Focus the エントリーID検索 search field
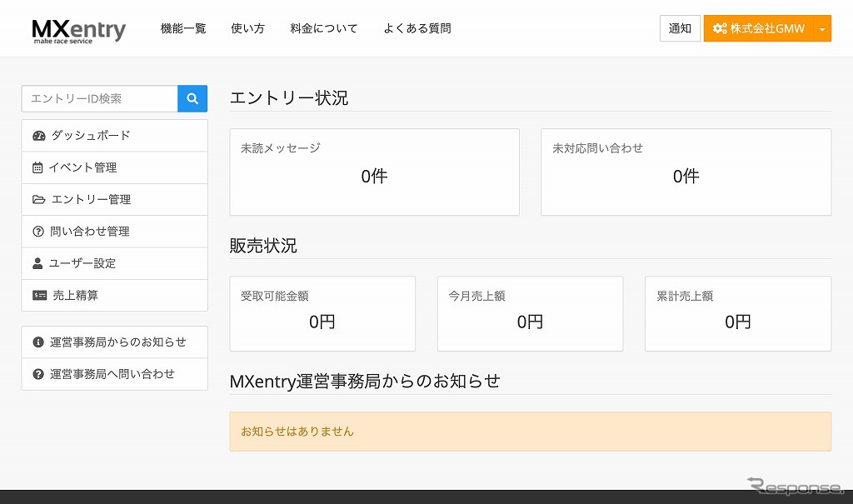 tap(99, 98)
